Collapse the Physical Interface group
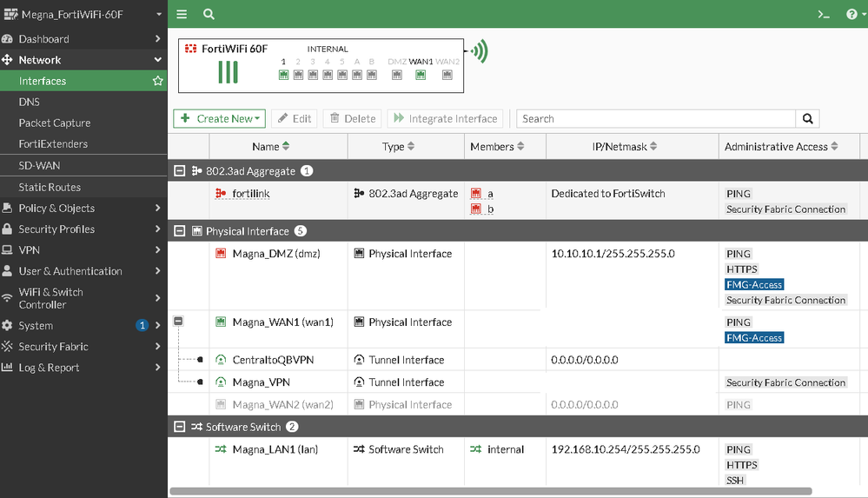Image resolution: width=868 pixels, height=498 pixels. point(179,231)
